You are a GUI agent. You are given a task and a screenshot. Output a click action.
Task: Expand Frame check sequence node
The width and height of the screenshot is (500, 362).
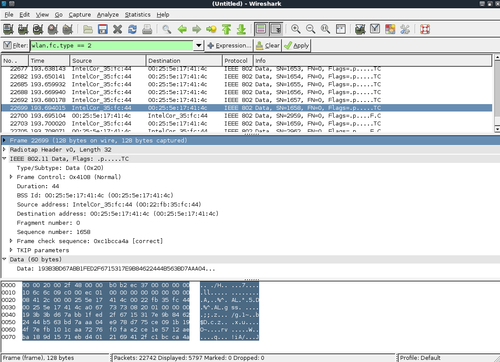11,241
